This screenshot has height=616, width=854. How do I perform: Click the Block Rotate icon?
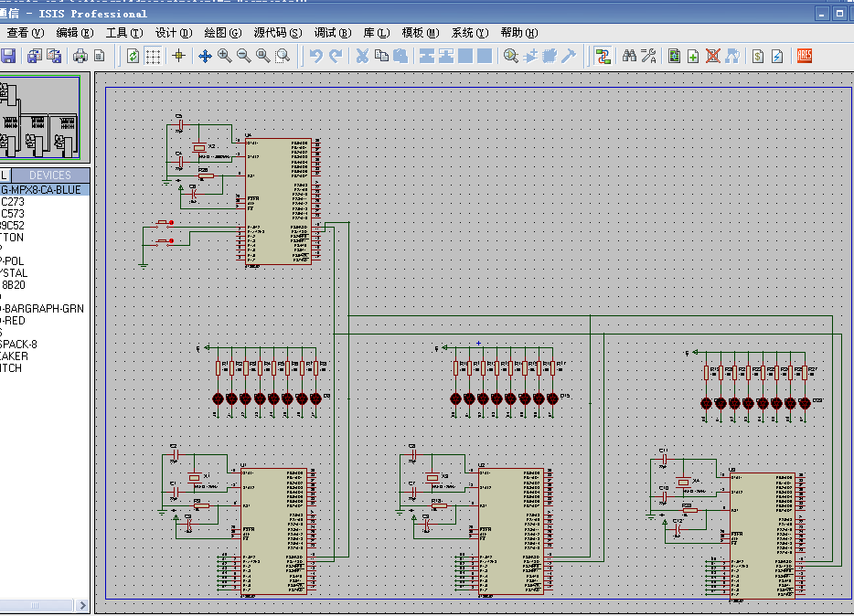[465, 56]
